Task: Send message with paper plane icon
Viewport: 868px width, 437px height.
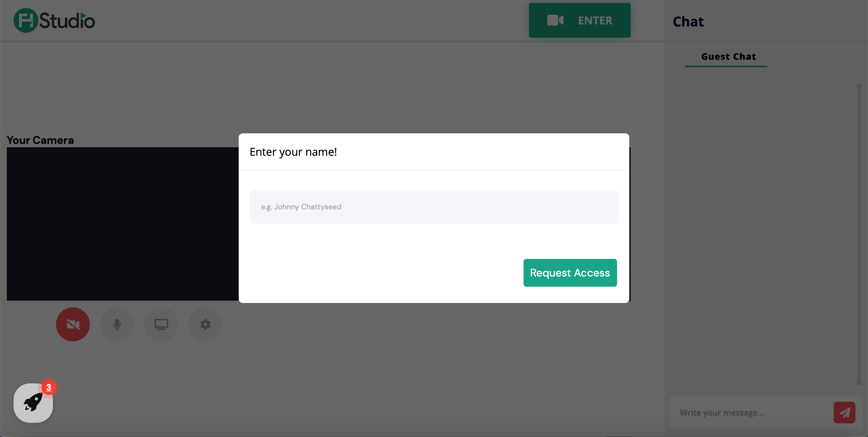Action: tap(844, 413)
